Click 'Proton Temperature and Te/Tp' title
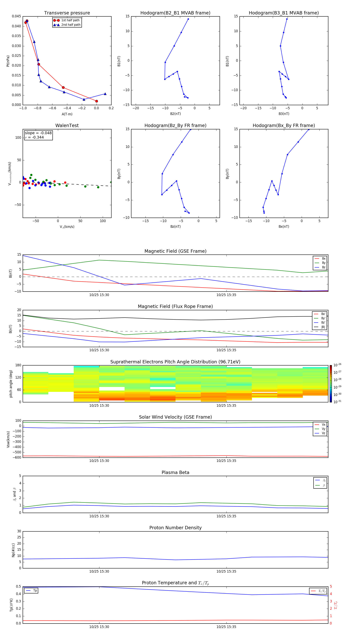 pos(175,583)
